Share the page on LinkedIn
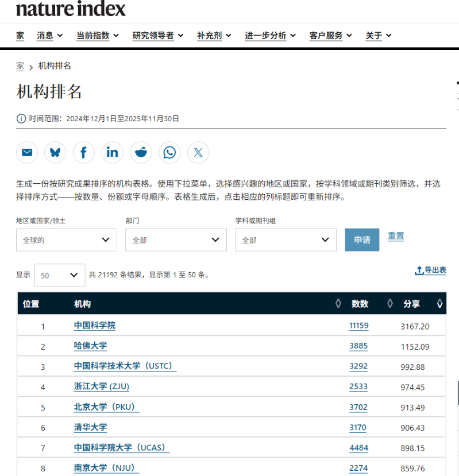 (x=113, y=152)
